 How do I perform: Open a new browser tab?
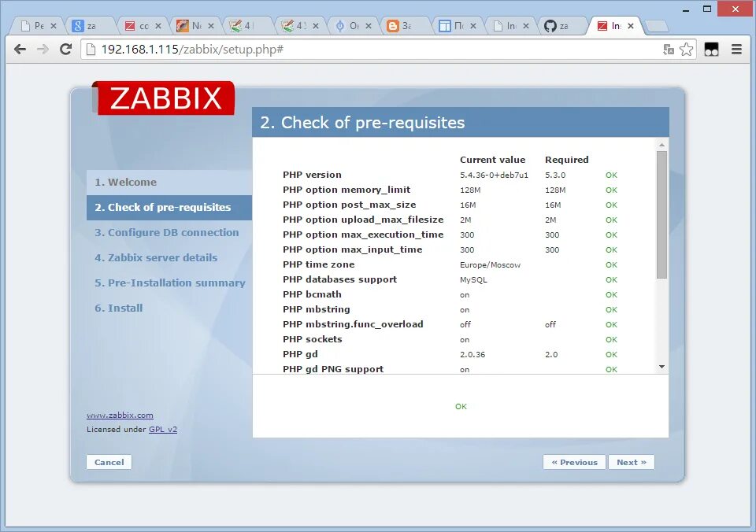(x=657, y=26)
